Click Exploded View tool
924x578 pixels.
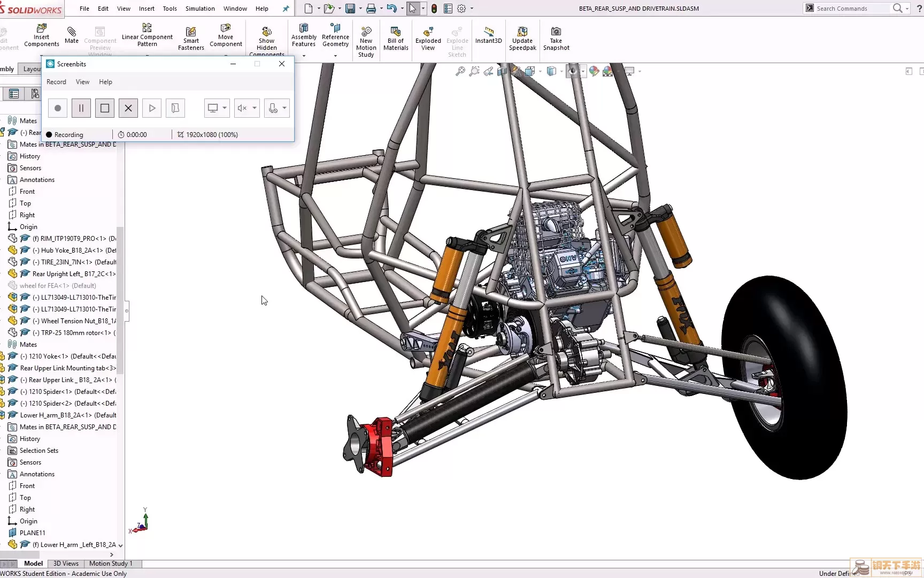pos(428,39)
